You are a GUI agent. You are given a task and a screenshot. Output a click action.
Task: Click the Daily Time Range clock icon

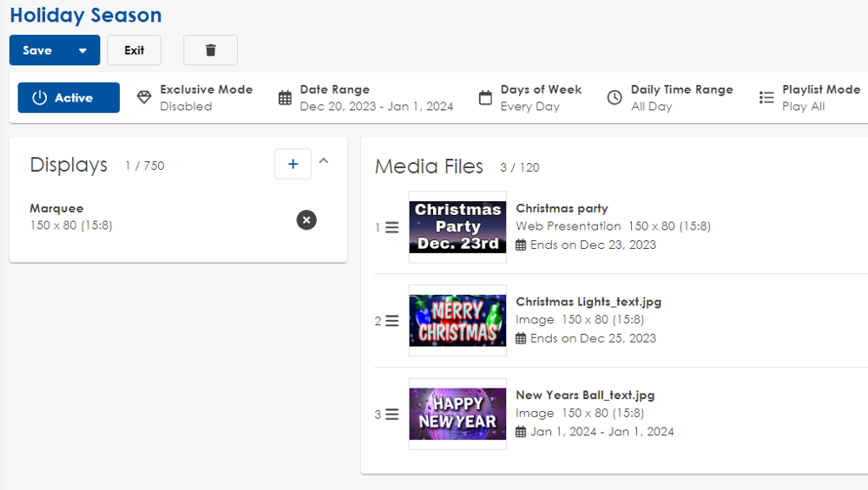[x=615, y=98]
